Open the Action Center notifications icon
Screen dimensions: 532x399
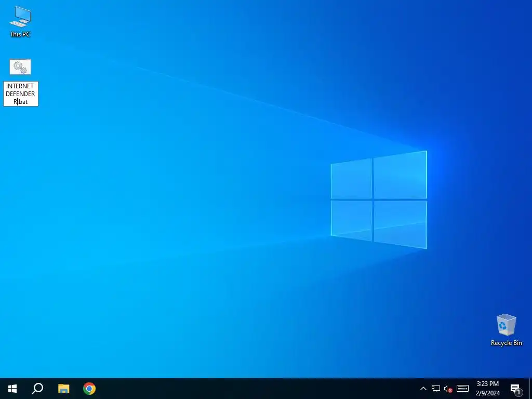516,389
